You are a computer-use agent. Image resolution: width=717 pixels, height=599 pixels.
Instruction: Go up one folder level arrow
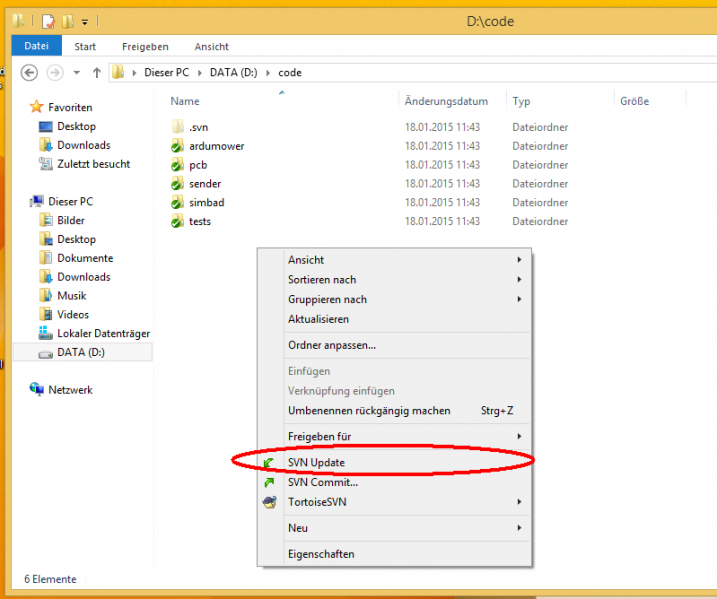(96, 73)
